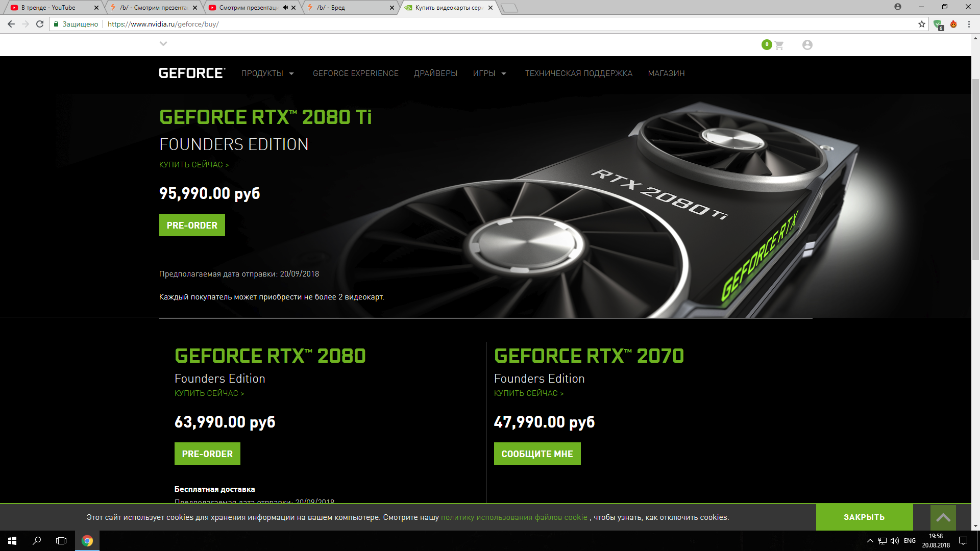This screenshot has width=980, height=551.
Task: Open Windows taskbar search
Action: (x=37, y=541)
